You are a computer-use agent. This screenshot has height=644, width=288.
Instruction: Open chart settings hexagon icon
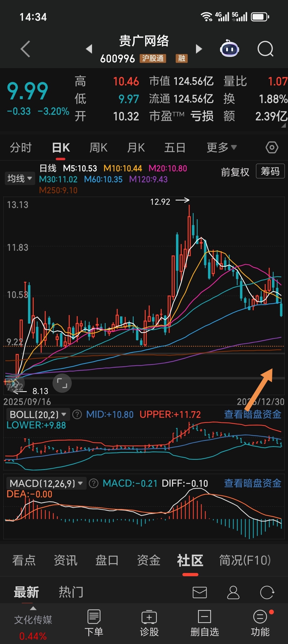[272, 147]
